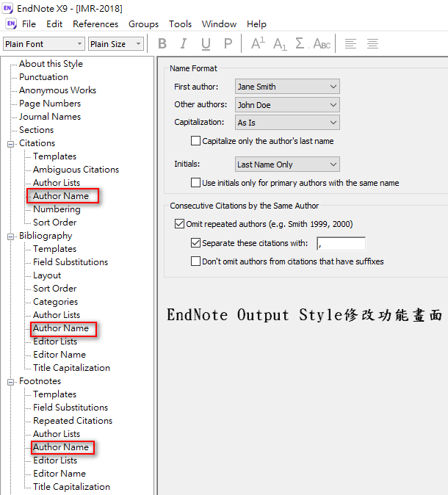The width and height of the screenshot is (448, 495).
Task: Justify text alignment icon
Action: click(372, 43)
